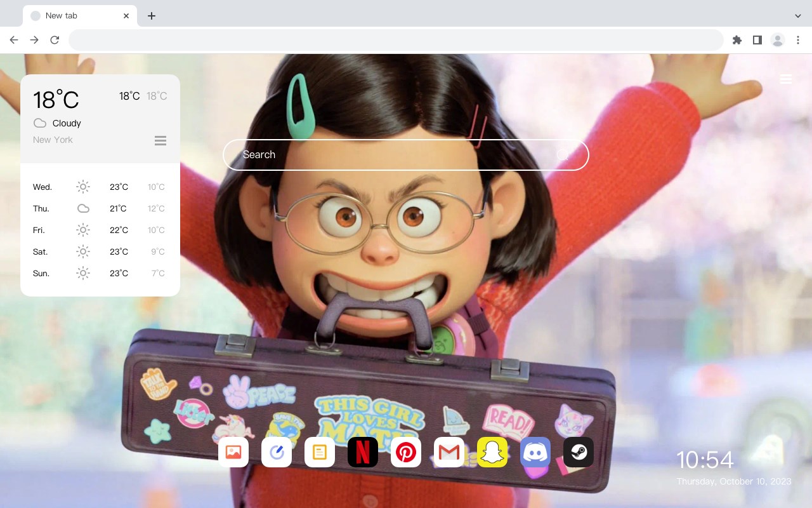Close the New tab tab

click(127, 16)
